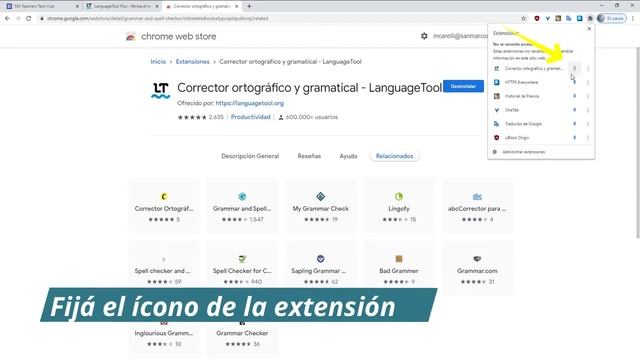
Task: Open more options for OneTab
Action: (588, 110)
